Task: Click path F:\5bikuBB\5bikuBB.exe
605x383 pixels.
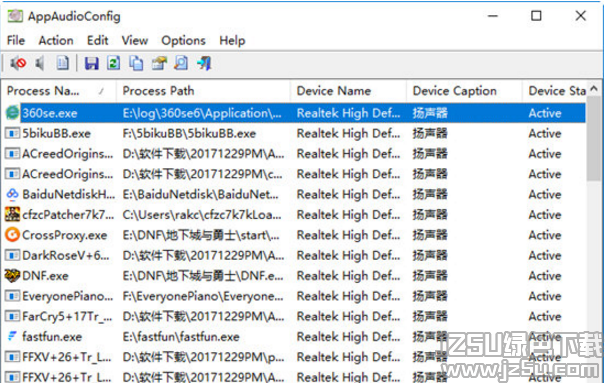Action: coord(189,133)
